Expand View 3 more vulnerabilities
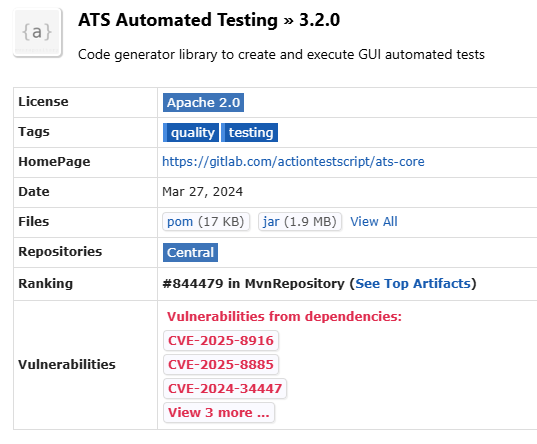 (219, 412)
